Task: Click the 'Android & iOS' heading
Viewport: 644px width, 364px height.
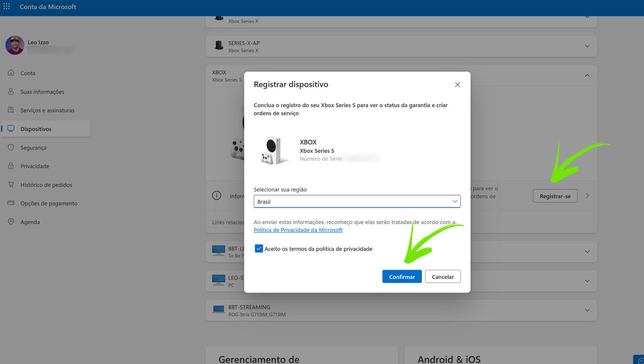Action: click(x=449, y=359)
